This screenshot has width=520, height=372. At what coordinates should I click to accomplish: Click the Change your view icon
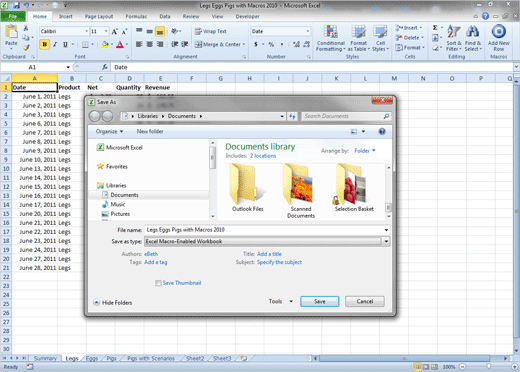tap(354, 131)
